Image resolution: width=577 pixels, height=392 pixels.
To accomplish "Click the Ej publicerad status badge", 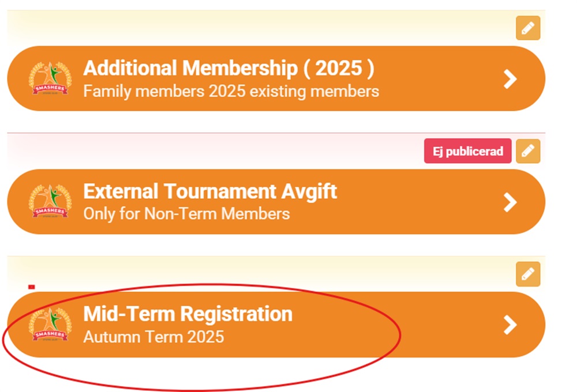I will coord(467,152).
